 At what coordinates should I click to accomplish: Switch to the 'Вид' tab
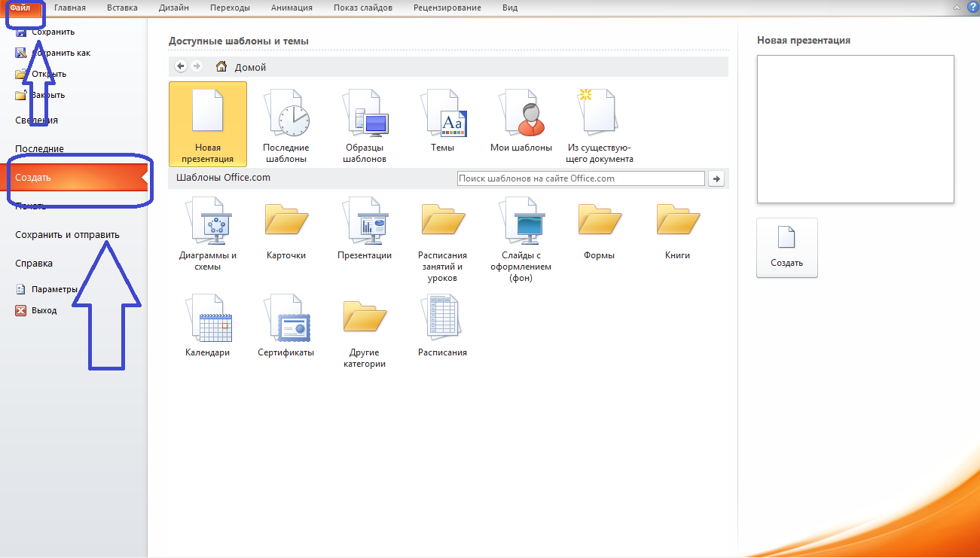[510, 8]
